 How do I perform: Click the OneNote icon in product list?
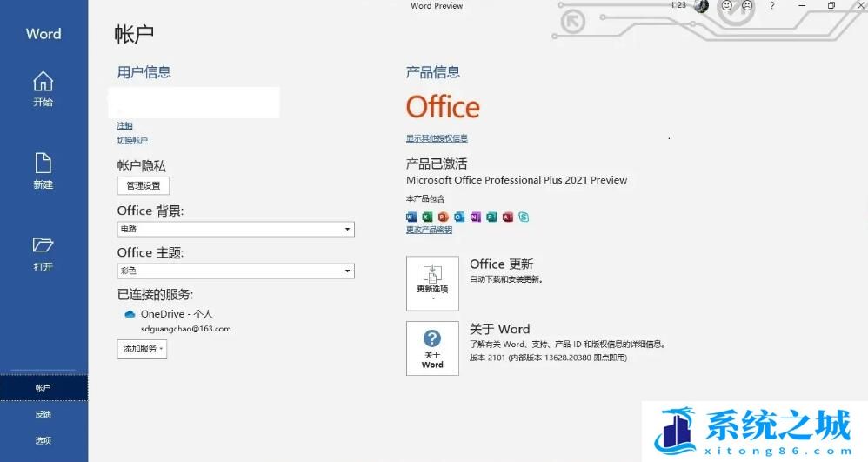click(x=476, y=217)
